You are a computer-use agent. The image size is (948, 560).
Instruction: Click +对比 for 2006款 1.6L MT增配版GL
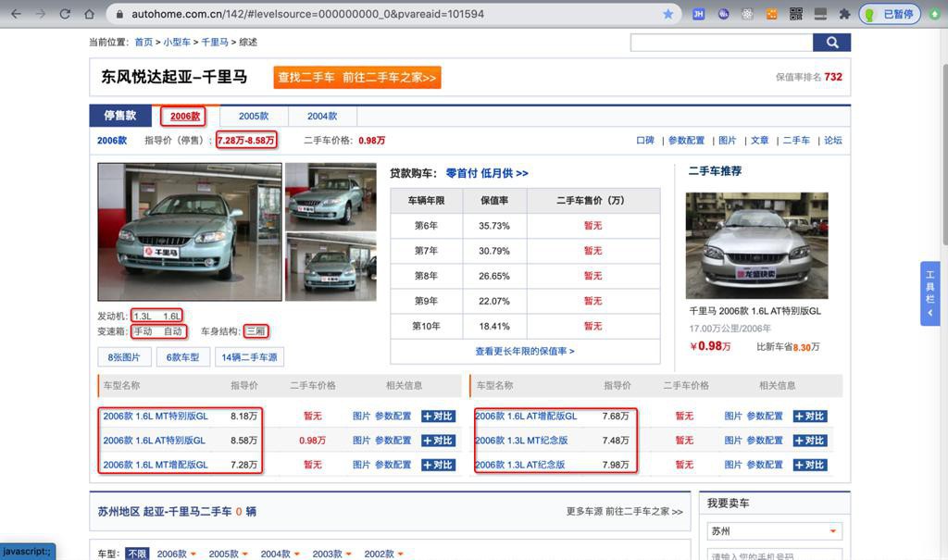click(x=438, y=465)
